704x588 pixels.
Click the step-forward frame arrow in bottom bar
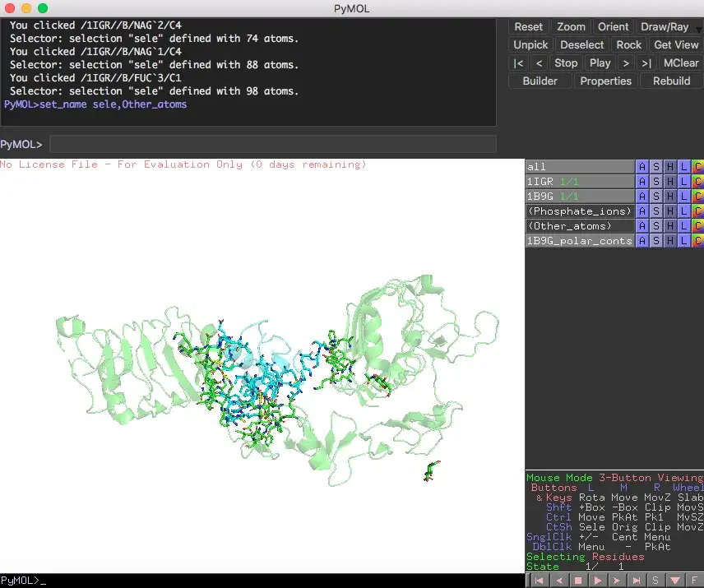[617, 581]
